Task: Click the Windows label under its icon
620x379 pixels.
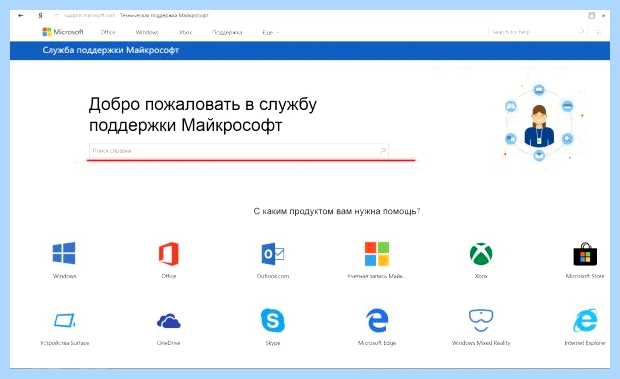Action: 64,276
